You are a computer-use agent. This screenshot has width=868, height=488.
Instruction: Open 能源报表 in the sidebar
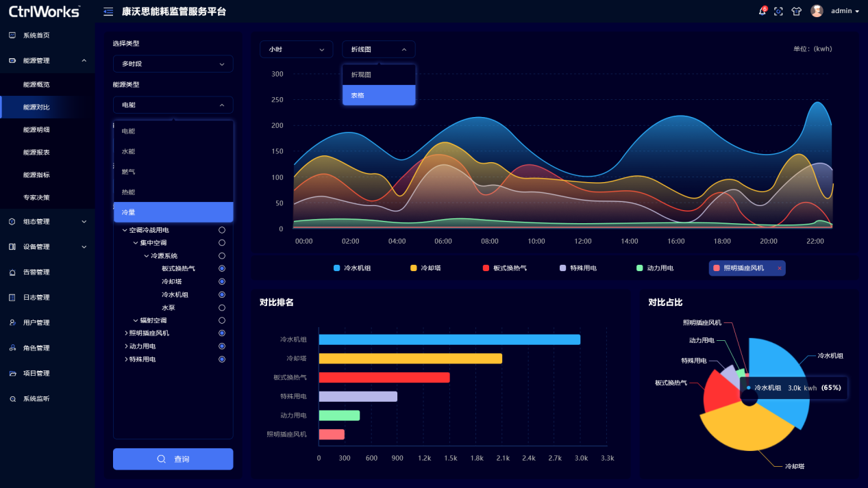click(x=36, y=152)
